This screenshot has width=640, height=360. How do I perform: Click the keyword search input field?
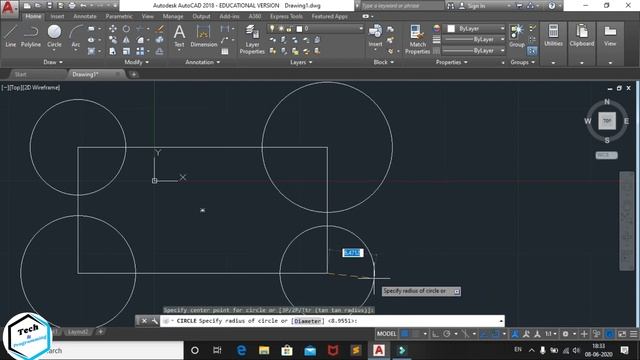point(402,6)
